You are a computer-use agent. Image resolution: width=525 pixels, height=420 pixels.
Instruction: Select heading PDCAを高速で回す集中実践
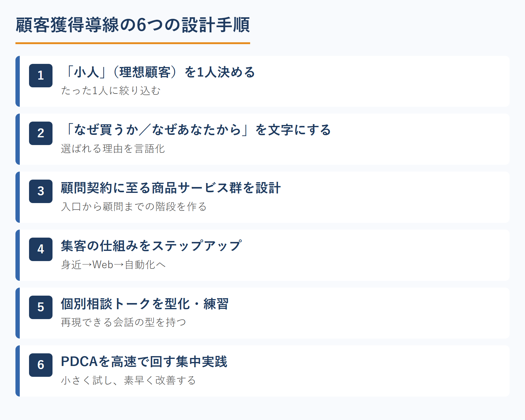(144, 362)
